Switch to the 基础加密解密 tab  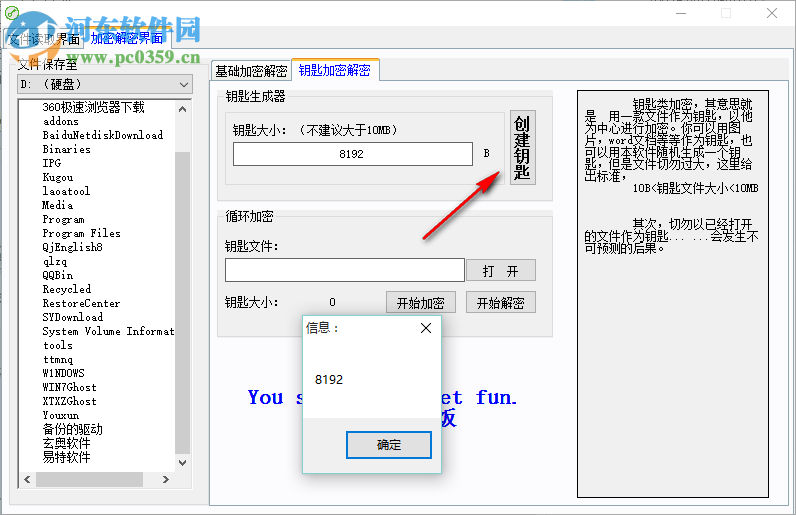click(x=251, y=71)
